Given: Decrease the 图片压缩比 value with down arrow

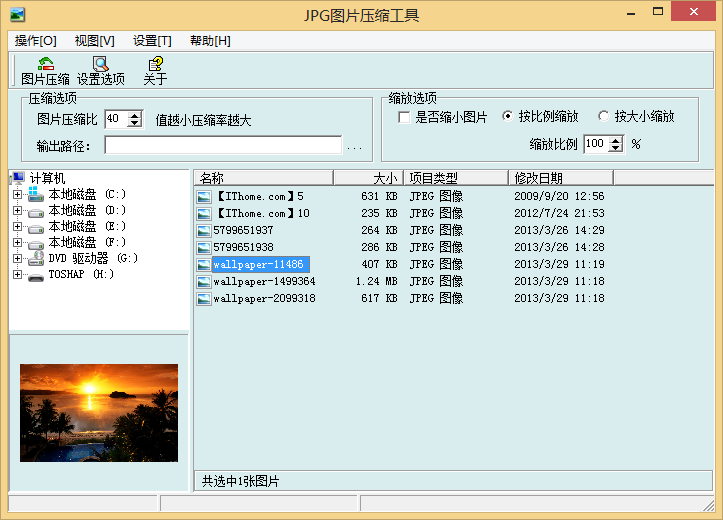Looking at the screenshot, I should (135, 123).
